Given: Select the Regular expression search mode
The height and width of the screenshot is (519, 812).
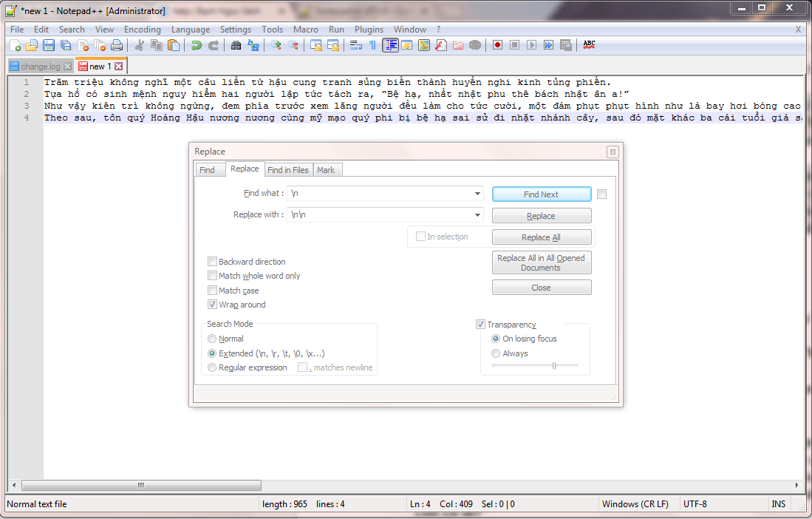Looking at the screenshot, I should pyautogui.click(x=213, y=367).
